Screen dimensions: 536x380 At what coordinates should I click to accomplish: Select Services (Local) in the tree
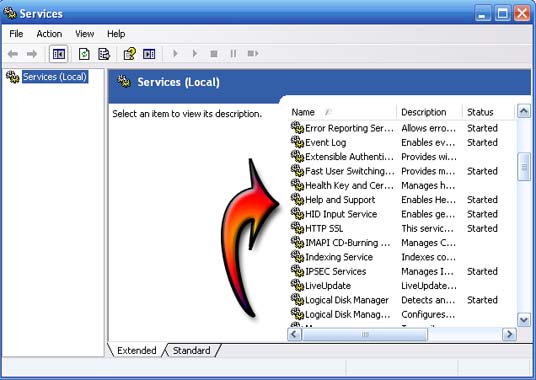(55, 77)
